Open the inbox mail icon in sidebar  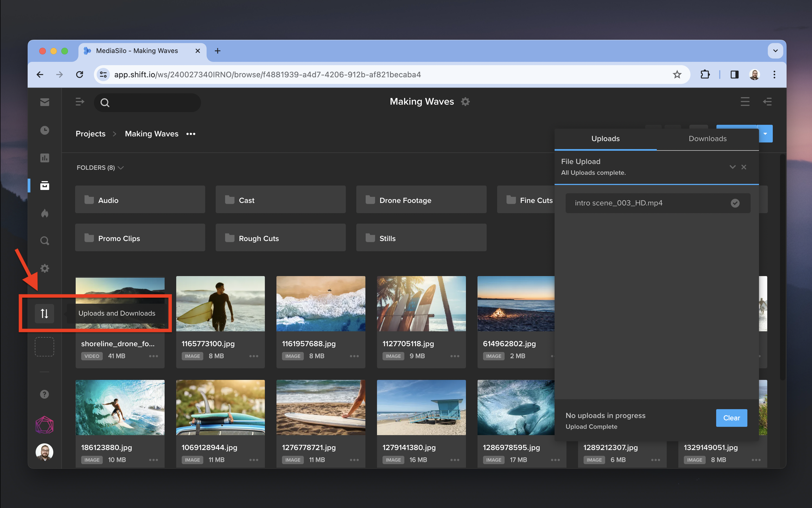pos(45,102)
